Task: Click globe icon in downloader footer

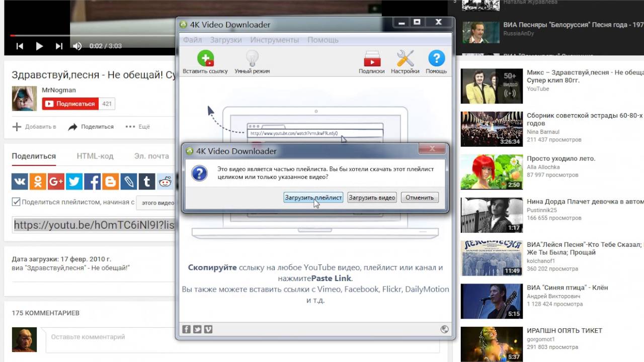Action: coord(444,329)
